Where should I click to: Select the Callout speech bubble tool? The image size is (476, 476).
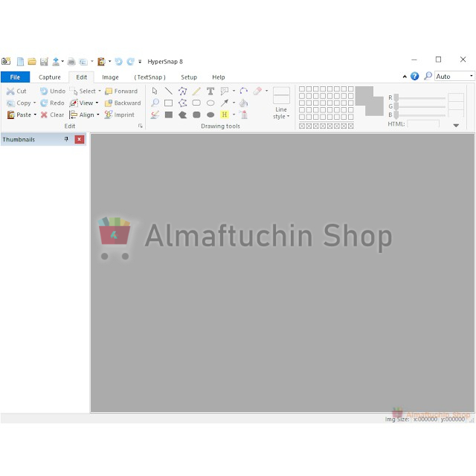coord(225,91)
